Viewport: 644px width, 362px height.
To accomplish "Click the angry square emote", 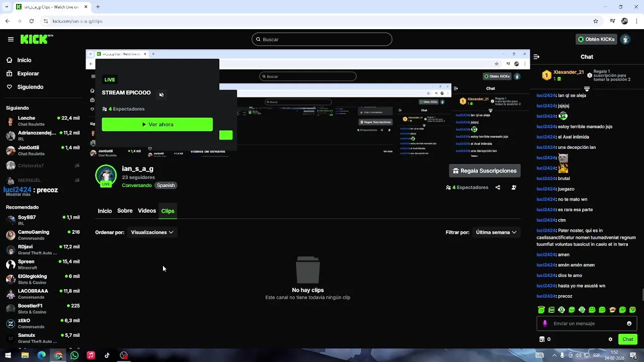I will [x=551, y=310].
